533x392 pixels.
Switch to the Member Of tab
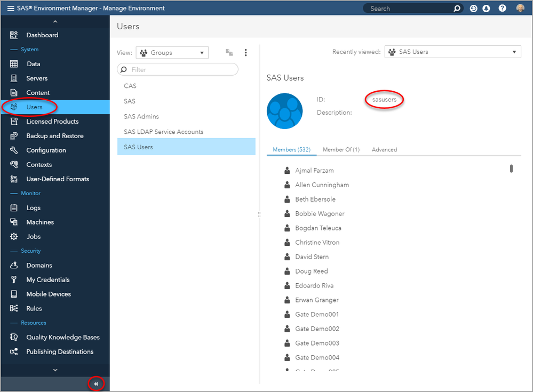341,150
